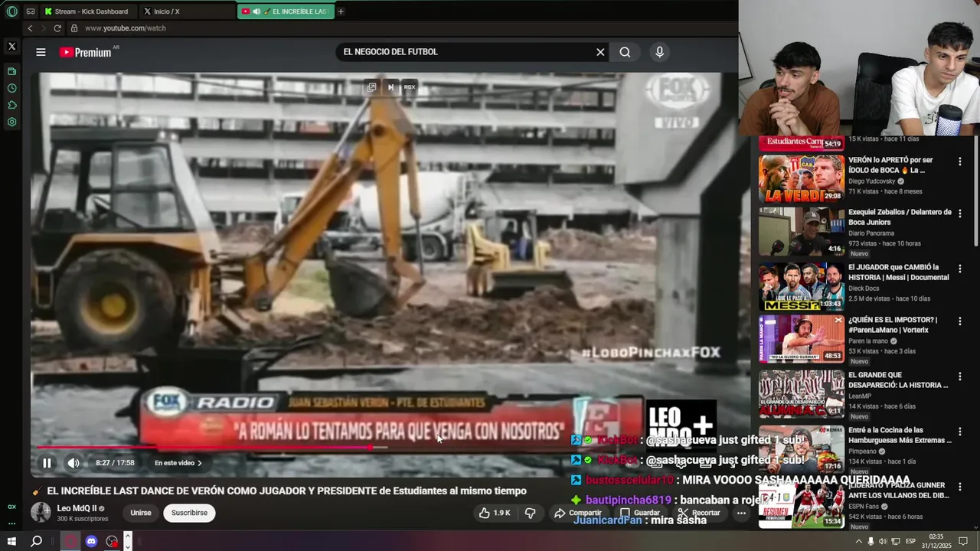Open Windows Start menu button
The image size is (980, 551).
pos(11,541)
